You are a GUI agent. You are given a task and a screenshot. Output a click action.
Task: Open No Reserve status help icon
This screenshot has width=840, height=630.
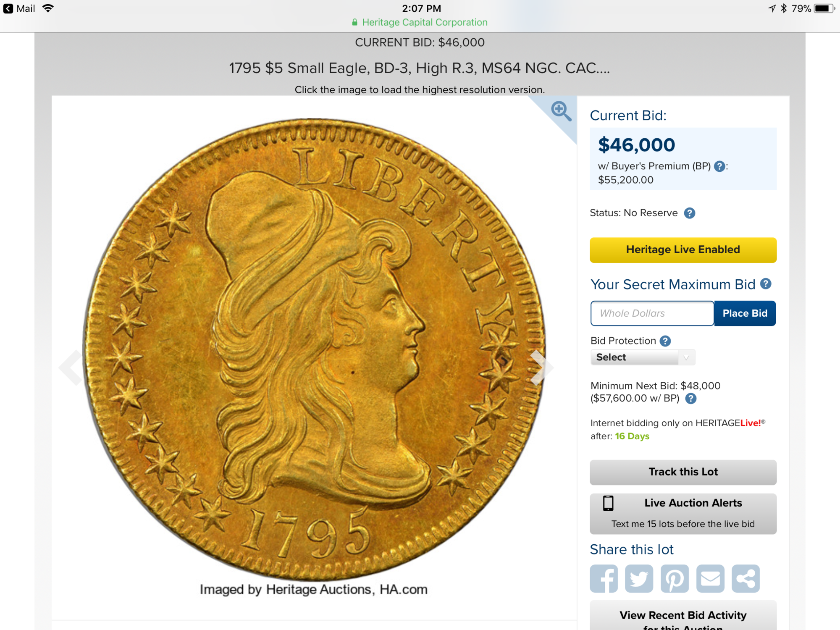(x=689, y=213)
